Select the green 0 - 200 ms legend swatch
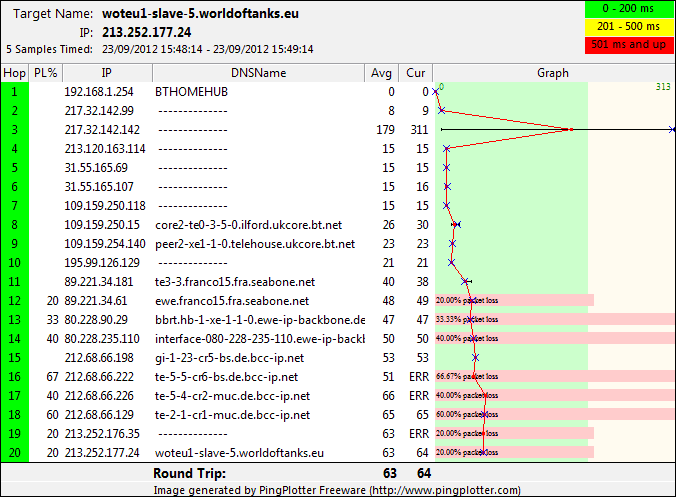676x497 pixels. [x=629, y=9]
